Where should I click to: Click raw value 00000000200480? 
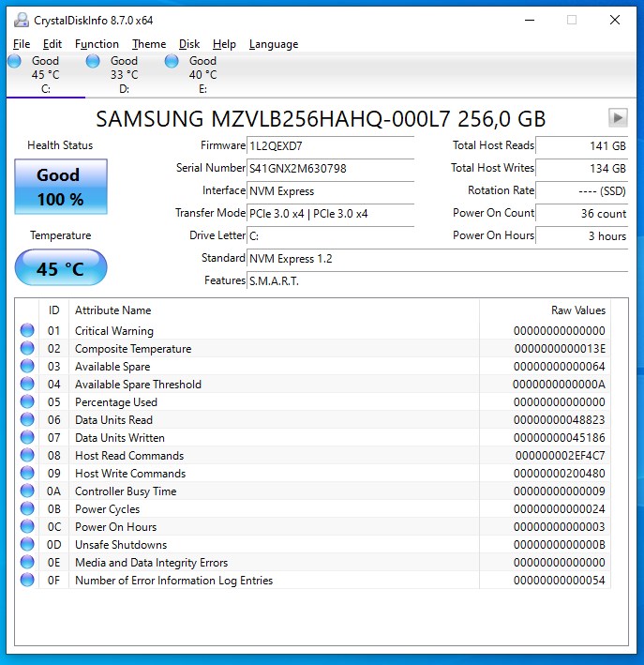point(560,474)
